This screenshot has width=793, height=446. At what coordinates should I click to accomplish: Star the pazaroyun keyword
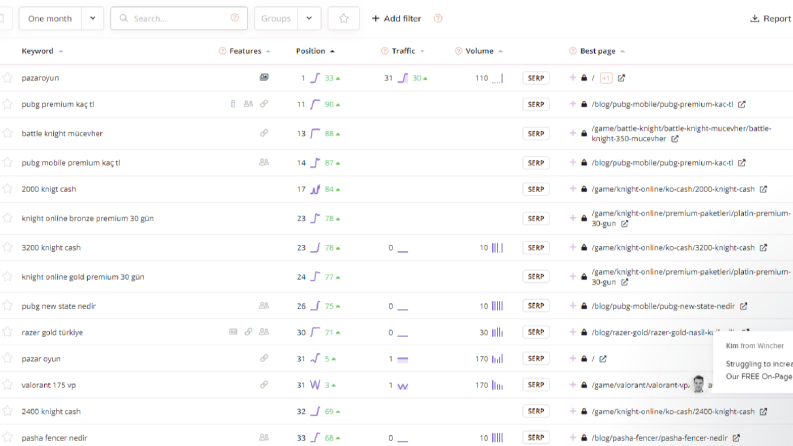point(7,78)
